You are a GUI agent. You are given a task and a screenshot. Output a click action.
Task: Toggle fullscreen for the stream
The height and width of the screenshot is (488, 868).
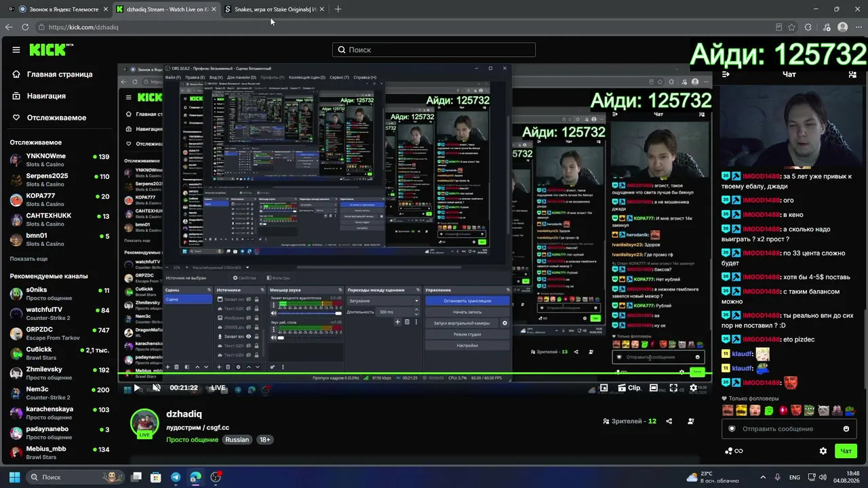click(x=673, y=388)
